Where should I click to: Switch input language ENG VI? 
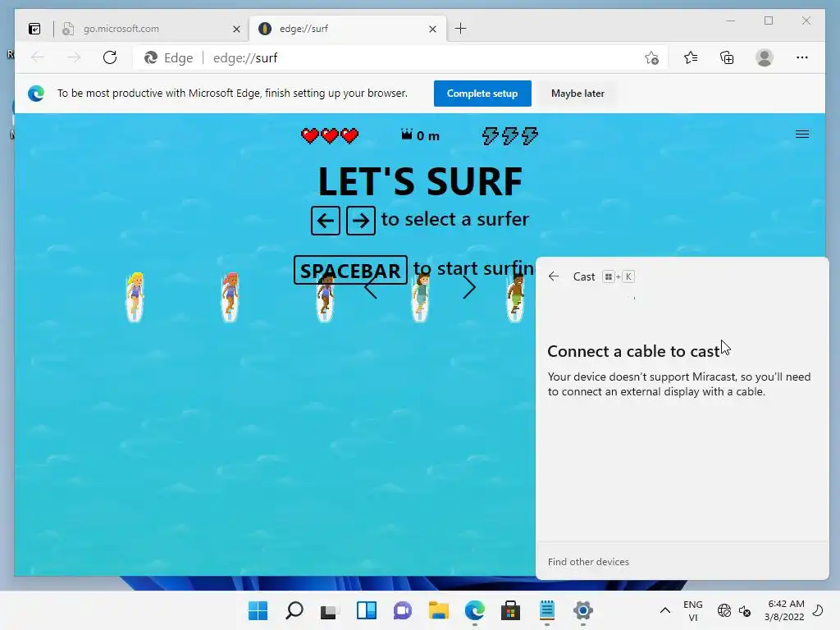692,610
